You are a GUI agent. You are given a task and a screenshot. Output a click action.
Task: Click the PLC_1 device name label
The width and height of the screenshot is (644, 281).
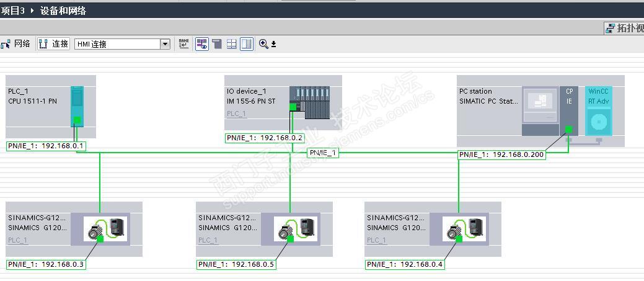coord(18,91)
